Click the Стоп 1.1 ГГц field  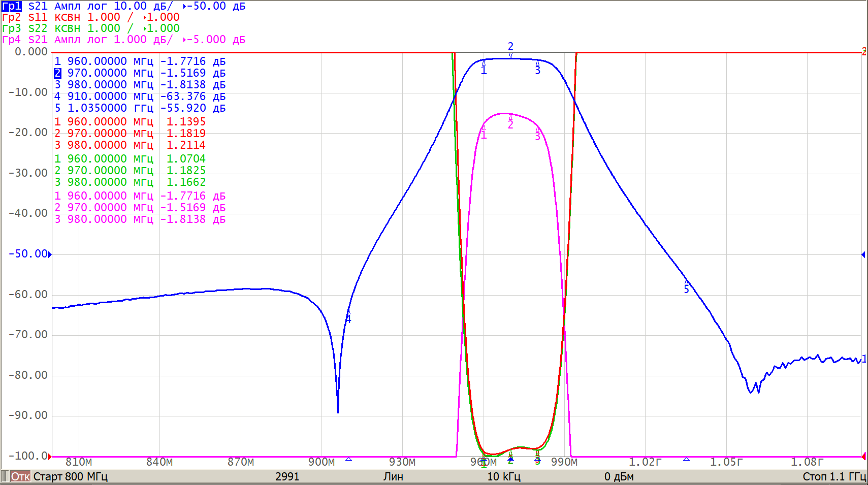coord(834,476)
